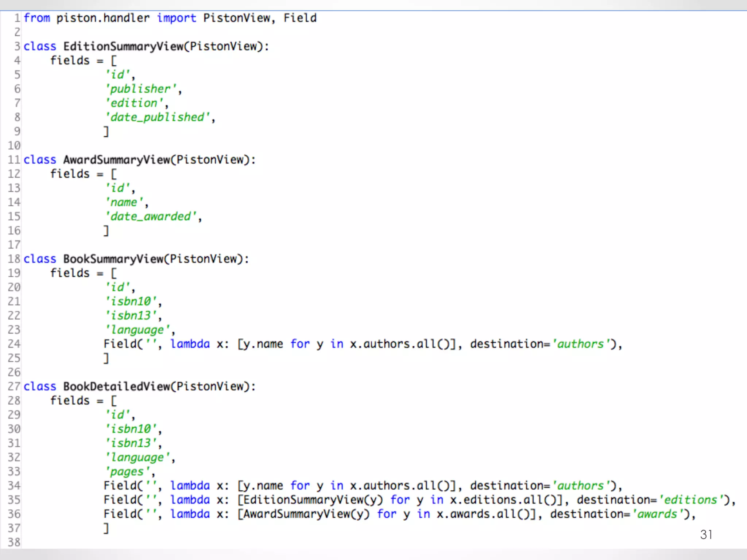Click line number 1 in the gutter
This screenshot has height=560, width=747.
pos(17,18)
